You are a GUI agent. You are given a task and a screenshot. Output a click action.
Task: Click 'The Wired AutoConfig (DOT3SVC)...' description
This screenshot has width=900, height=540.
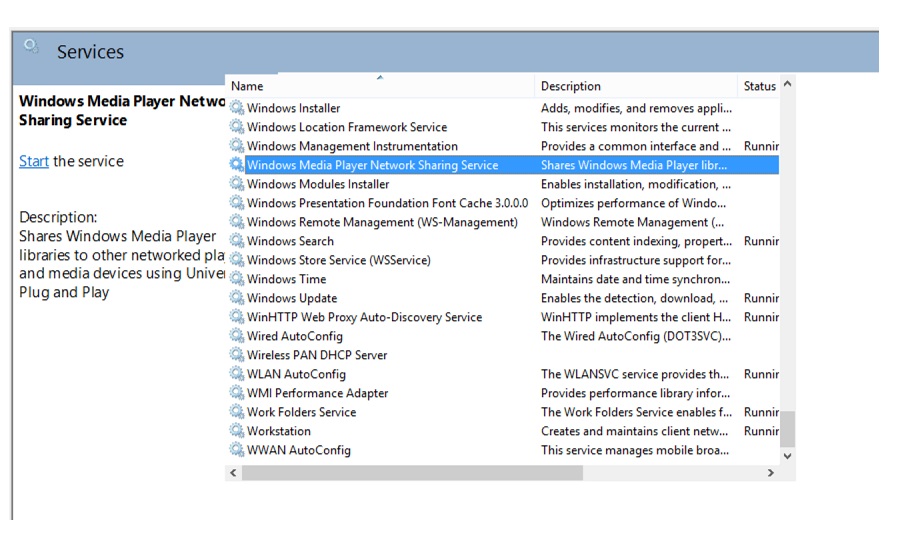point(635,336)
